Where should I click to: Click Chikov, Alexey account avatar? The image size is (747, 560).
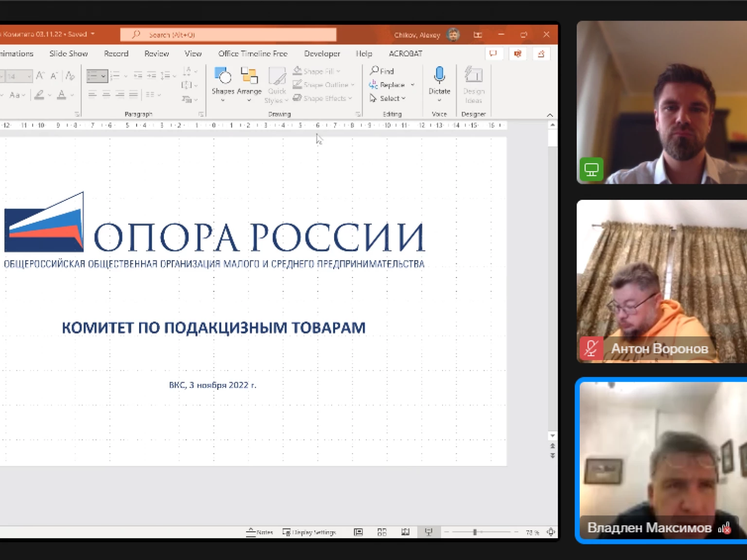point(453,35)
